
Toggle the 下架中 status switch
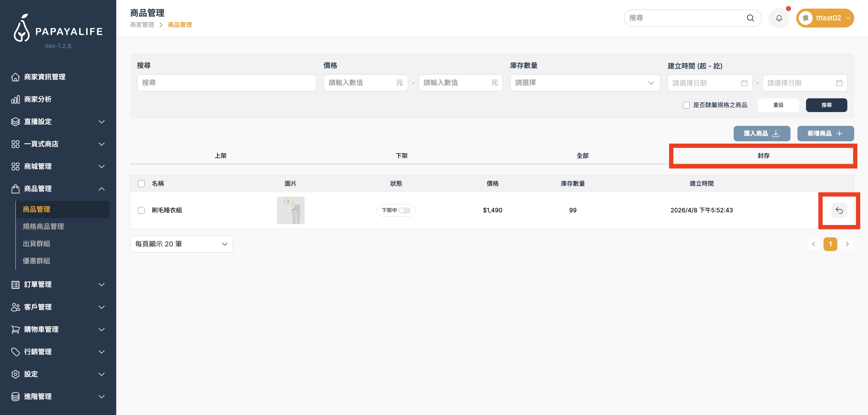[404, 210]
